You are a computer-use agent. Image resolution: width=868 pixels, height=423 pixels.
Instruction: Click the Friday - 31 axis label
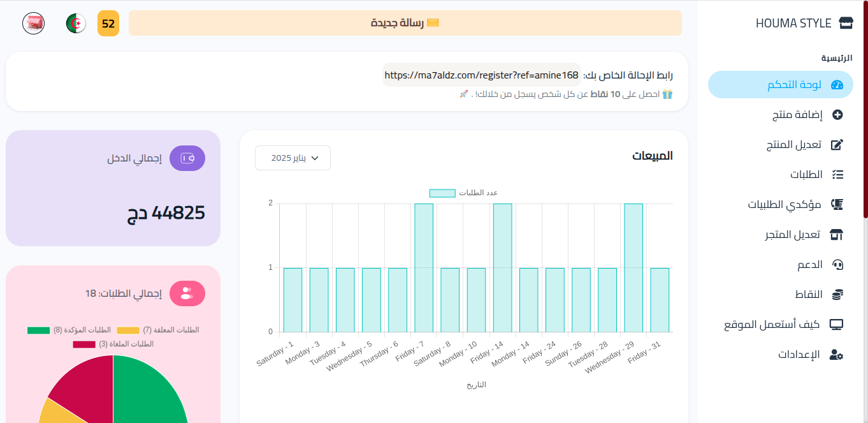646,353
